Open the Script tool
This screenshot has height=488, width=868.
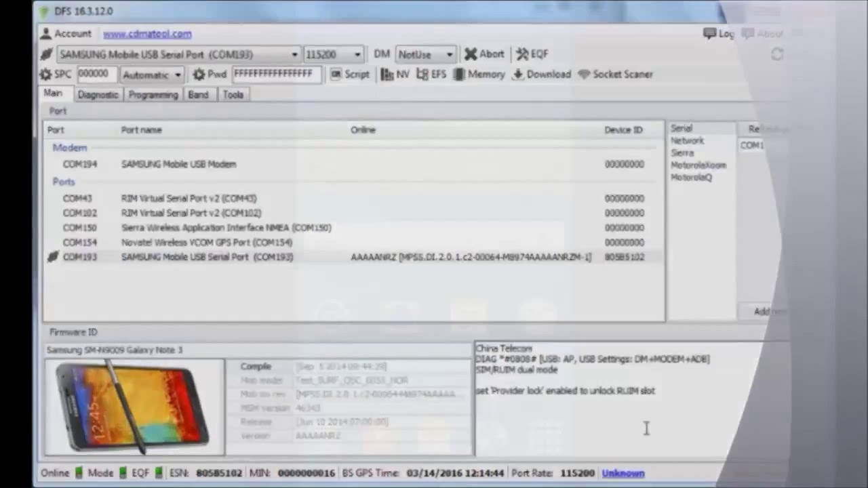(349, 75)
